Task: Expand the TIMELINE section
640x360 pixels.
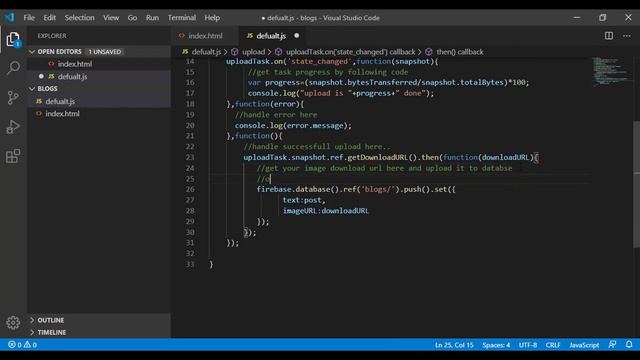Action: 32,332
